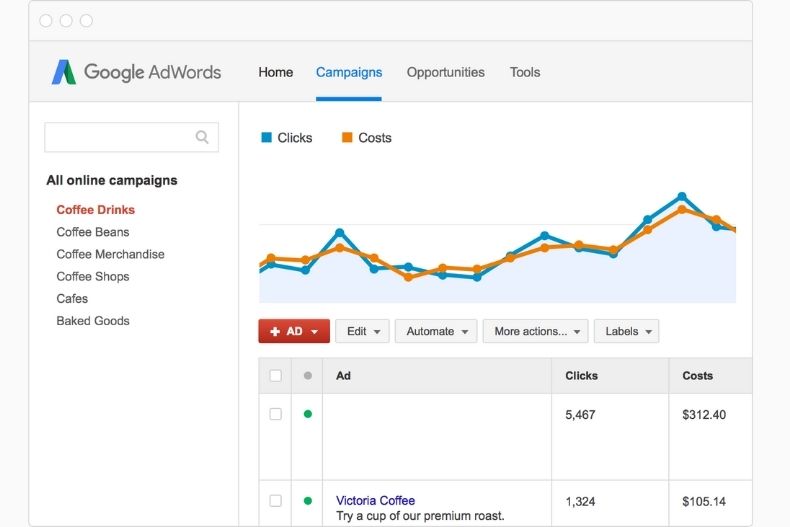790x527 pixels.
Task: Open the Tools tab
Action: tap(525, 72)
